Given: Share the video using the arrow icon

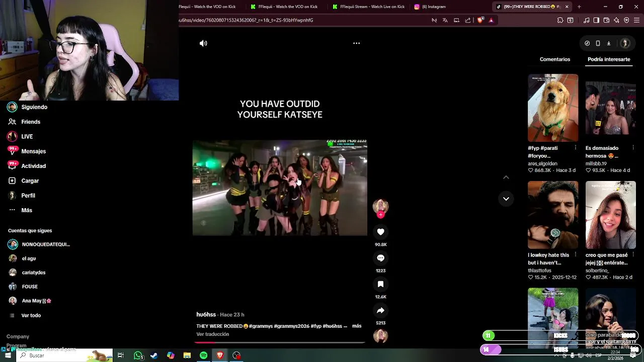Looking at the screenshot, I should click(x=380, y=310).
